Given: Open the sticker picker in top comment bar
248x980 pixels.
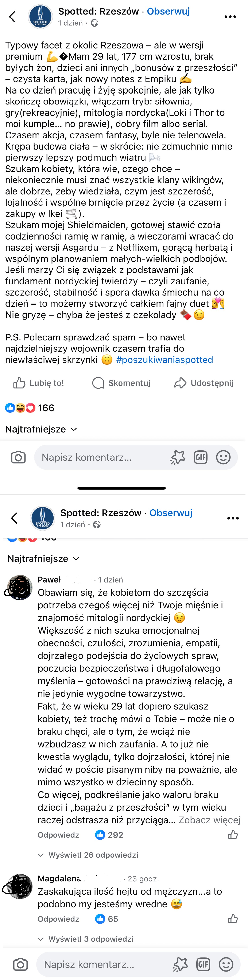Looking at the screenshot, I should pos(178,457).
